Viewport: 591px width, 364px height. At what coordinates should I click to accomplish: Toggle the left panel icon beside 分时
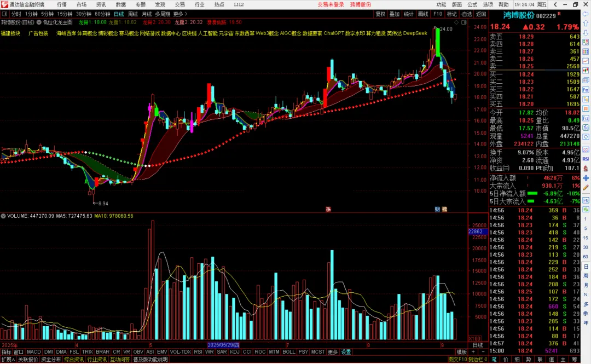pos(4,14)
